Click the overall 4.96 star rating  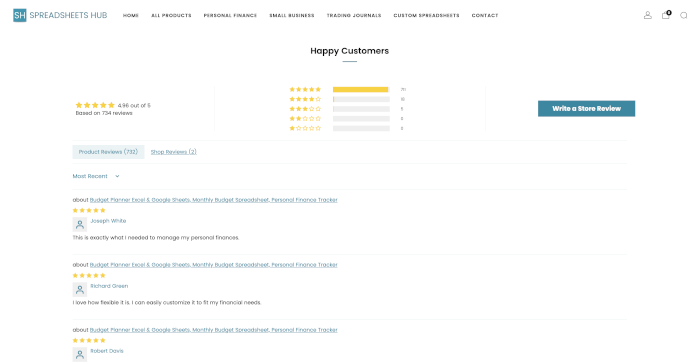[x=95, y=105]
